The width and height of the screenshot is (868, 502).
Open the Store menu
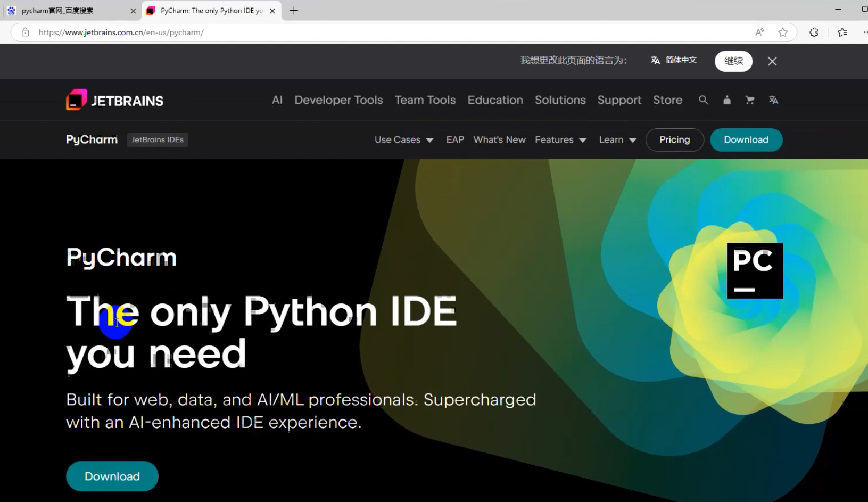click(x=668, y=100)
